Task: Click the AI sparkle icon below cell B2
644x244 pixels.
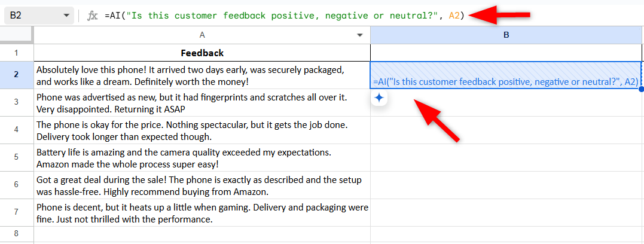Action: pos(379,98)
